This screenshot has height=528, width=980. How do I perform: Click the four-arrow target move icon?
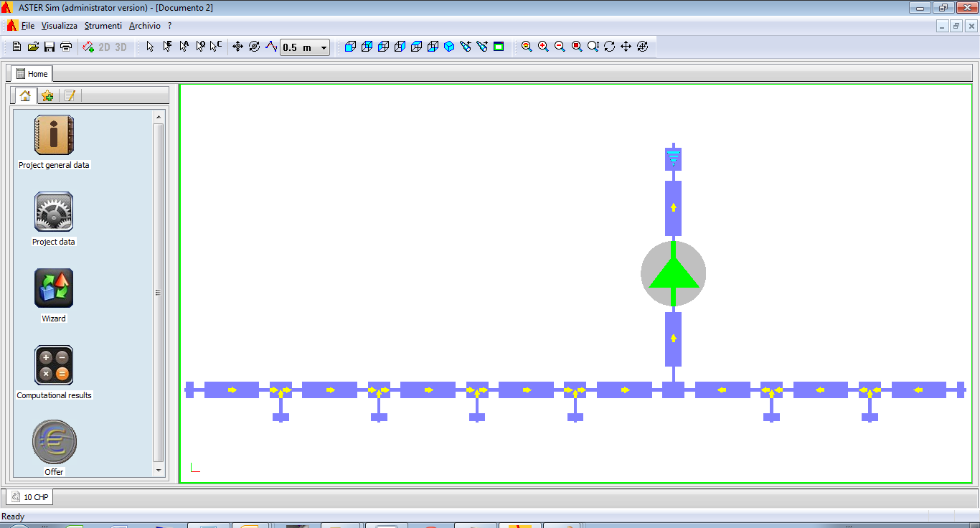pos(238,47)
